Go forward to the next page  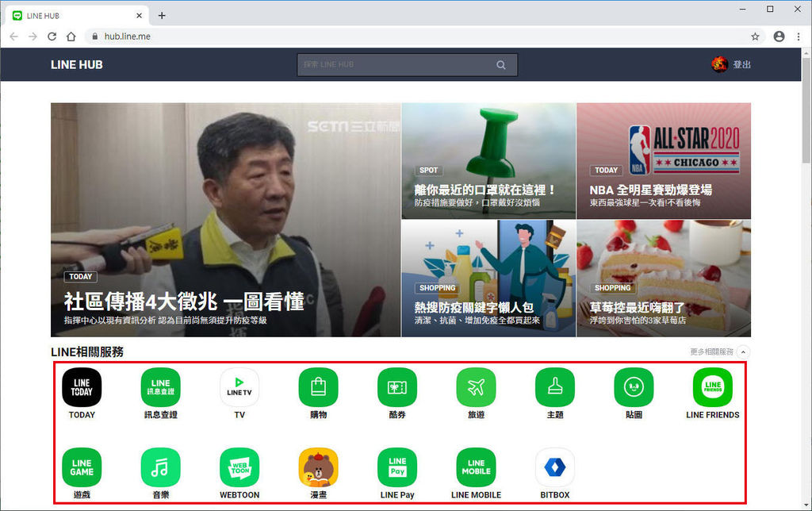[33, 36]
